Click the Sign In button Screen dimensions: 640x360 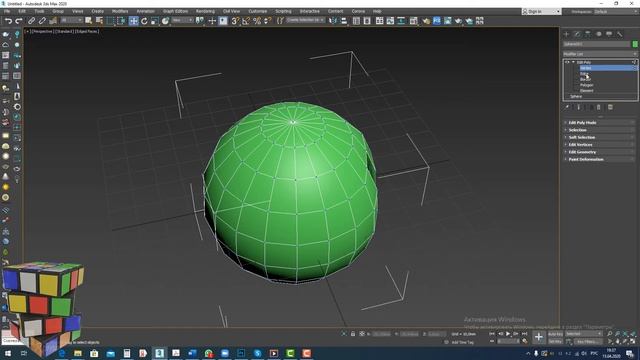541,11
